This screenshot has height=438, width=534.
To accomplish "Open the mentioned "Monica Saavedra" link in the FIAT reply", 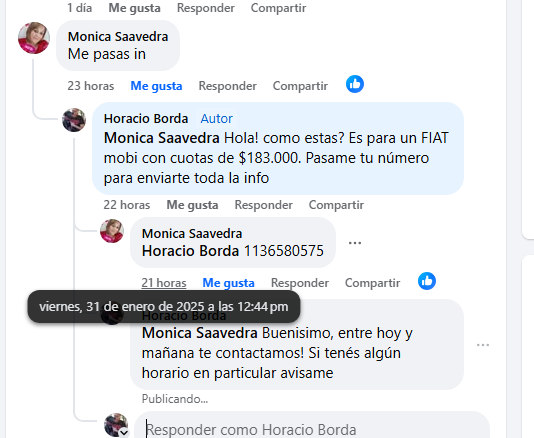I will pyautogui.click(x=162, y=138).
